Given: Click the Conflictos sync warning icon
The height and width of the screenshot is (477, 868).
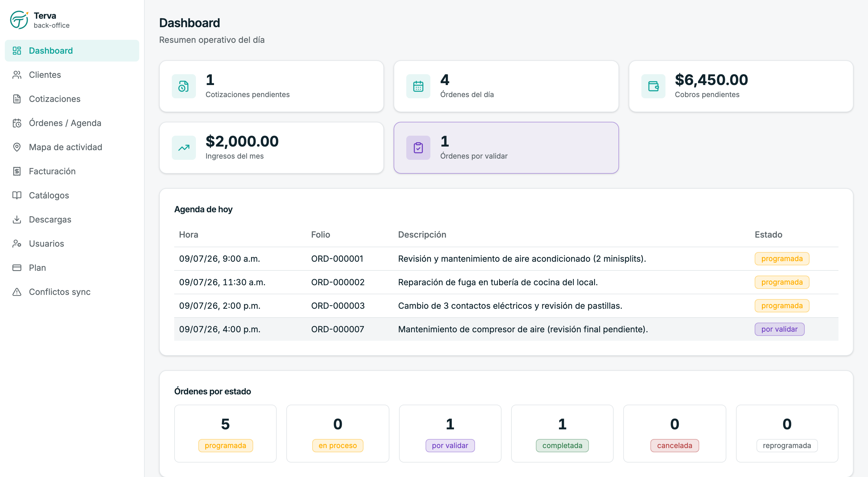Looking at the screenshot, I should [17, 292].
